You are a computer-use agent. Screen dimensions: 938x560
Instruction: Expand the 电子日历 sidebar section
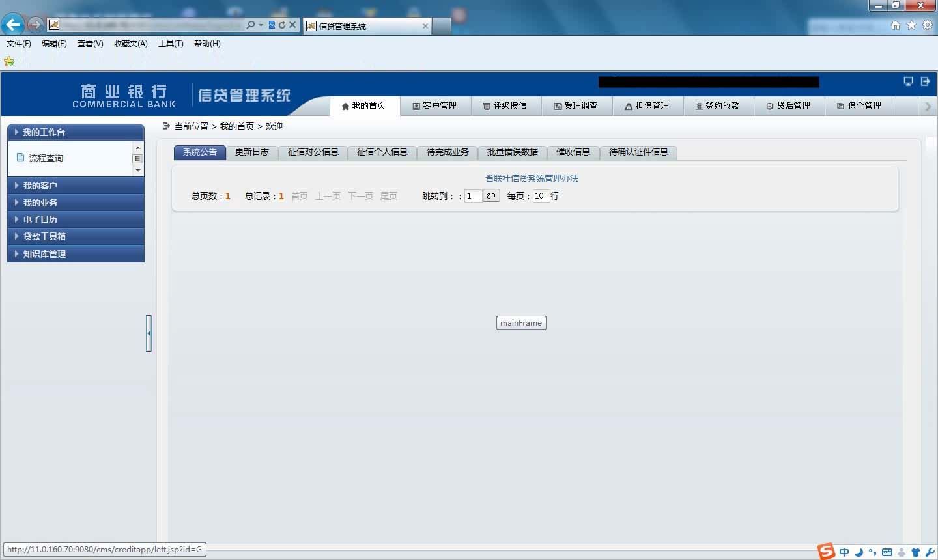click(x=76, y=219)
